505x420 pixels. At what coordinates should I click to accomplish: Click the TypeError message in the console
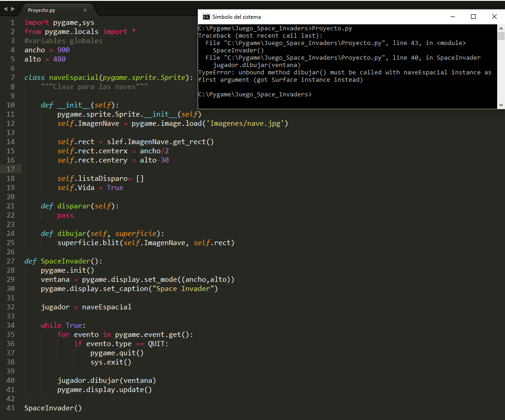tap(345, 76)
